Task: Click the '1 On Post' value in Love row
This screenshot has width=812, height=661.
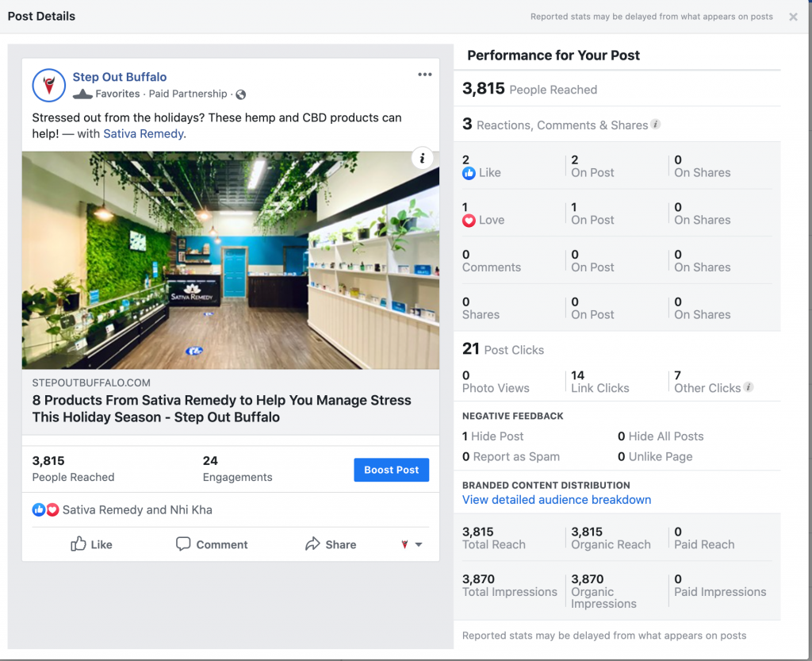Action: click(592, 213)
